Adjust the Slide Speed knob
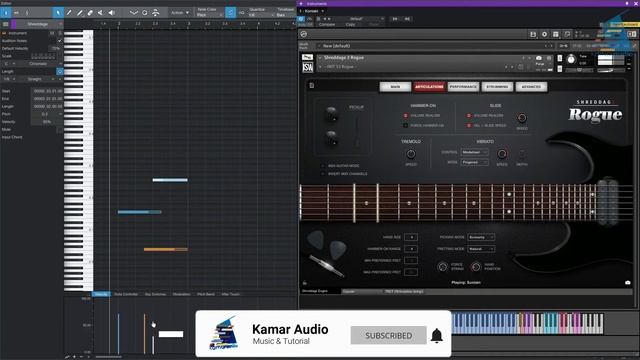Viewport: 640px width, 360px height. click(x=522, y=118)
